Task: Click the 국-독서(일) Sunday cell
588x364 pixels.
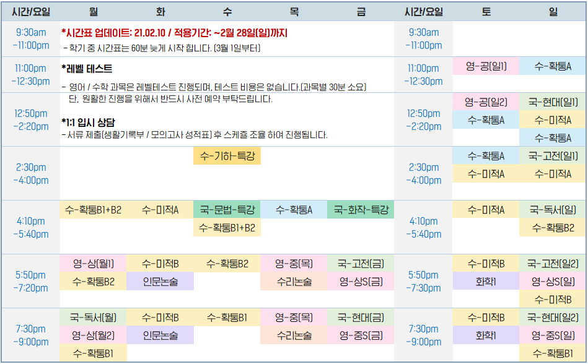Action: 553,210
